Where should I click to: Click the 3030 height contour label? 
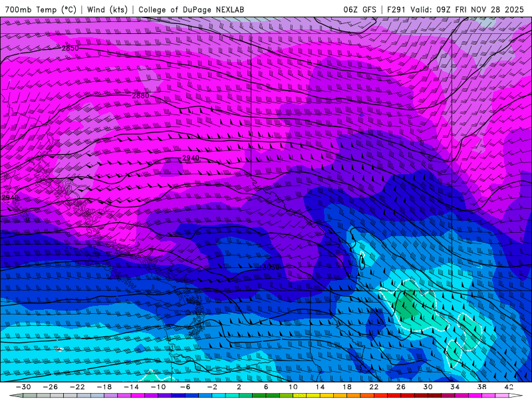[x=271, y=267]
